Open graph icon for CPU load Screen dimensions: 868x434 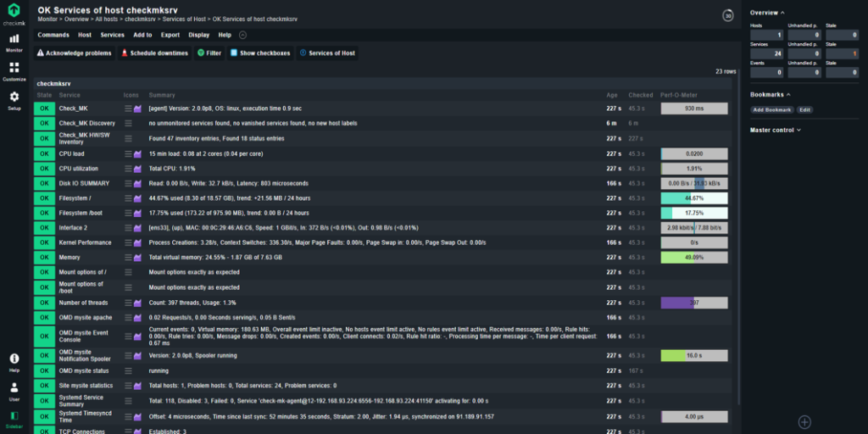(138, 153)
